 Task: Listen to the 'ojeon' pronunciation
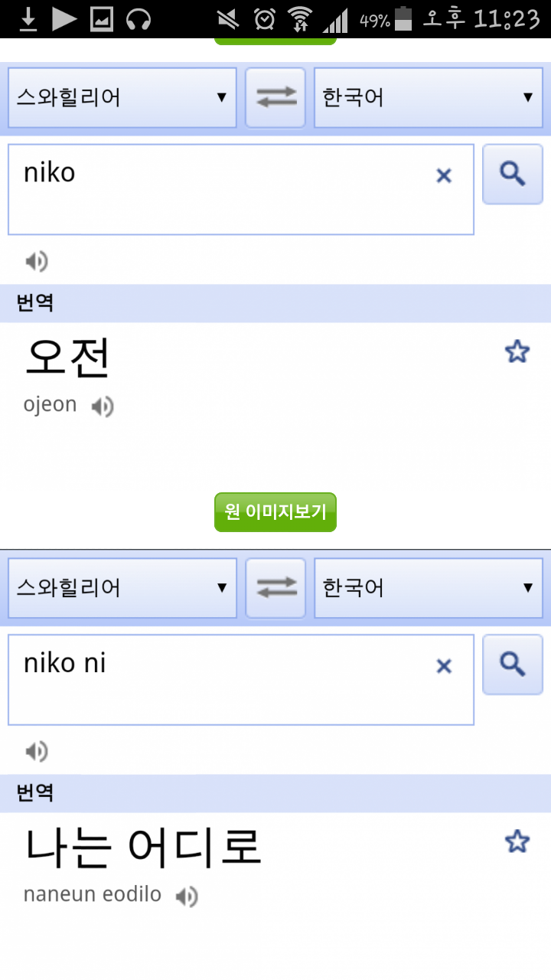(x=103, y=407)
